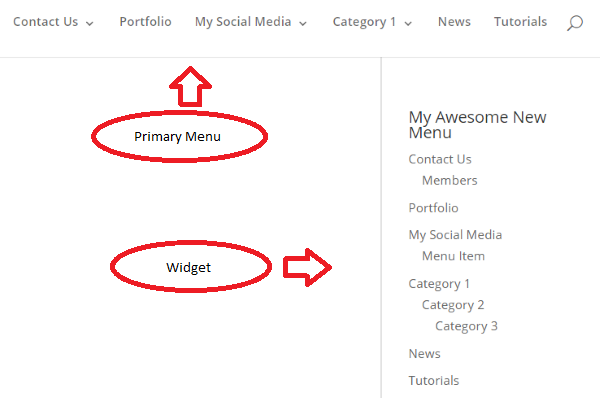600x398 pixels.
Task: Open the search magnifier icon
Action: 575,23
